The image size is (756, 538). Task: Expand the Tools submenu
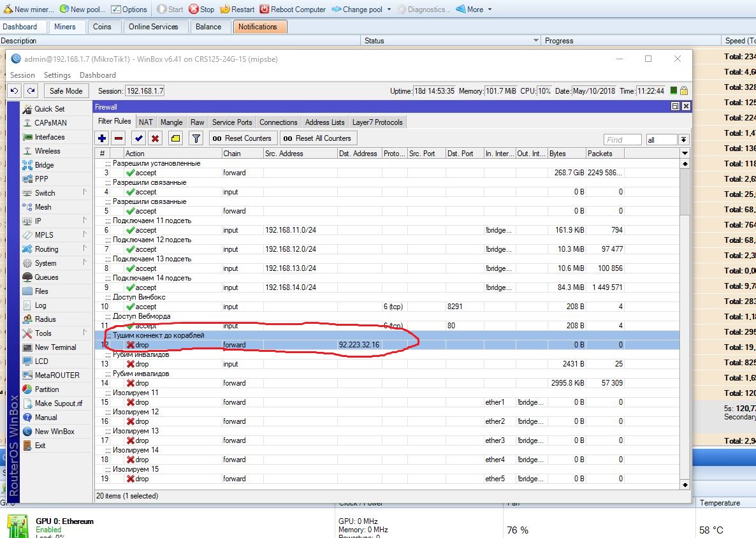(x=85, y=332)
